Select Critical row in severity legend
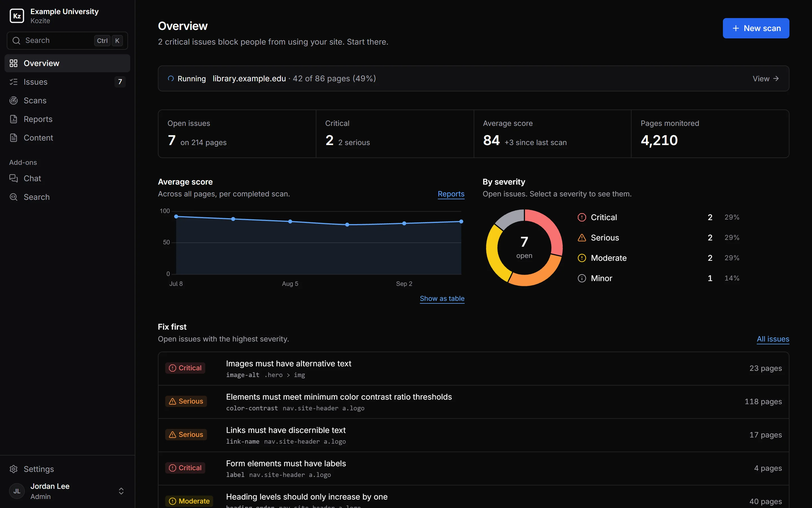This screenshot has height=508, width=812. [658, 217]
